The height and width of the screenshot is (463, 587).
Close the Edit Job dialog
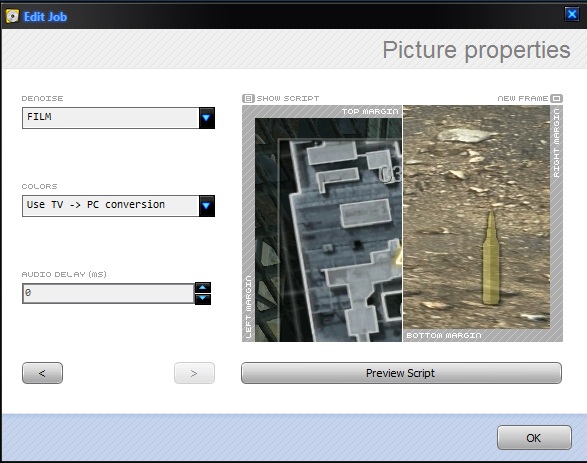[x=572, y=15]
